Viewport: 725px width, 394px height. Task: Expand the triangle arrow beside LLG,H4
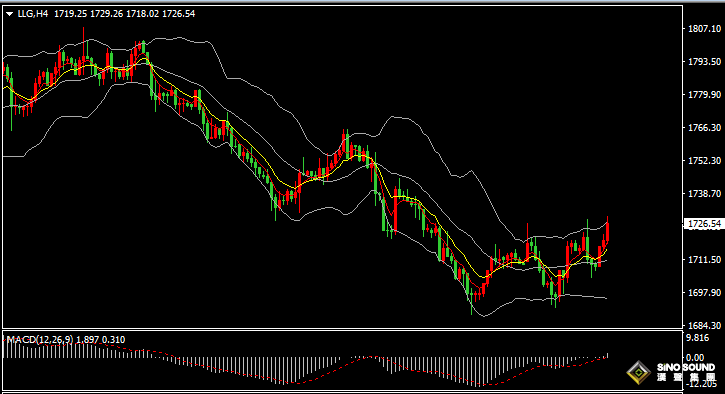pyautogui.click(x=9, y=14)
